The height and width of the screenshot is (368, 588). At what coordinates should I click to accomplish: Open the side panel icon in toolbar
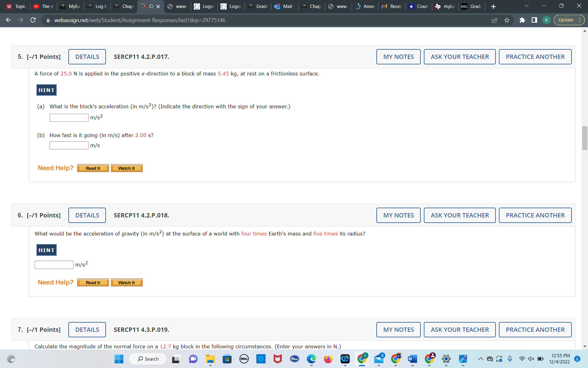(534, 20)
